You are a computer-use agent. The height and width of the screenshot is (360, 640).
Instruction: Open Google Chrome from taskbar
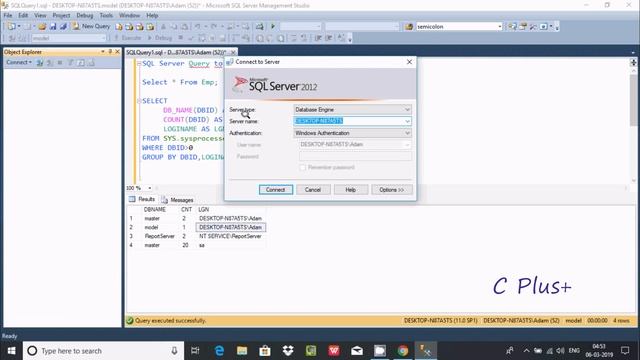(x=403, y=351)
